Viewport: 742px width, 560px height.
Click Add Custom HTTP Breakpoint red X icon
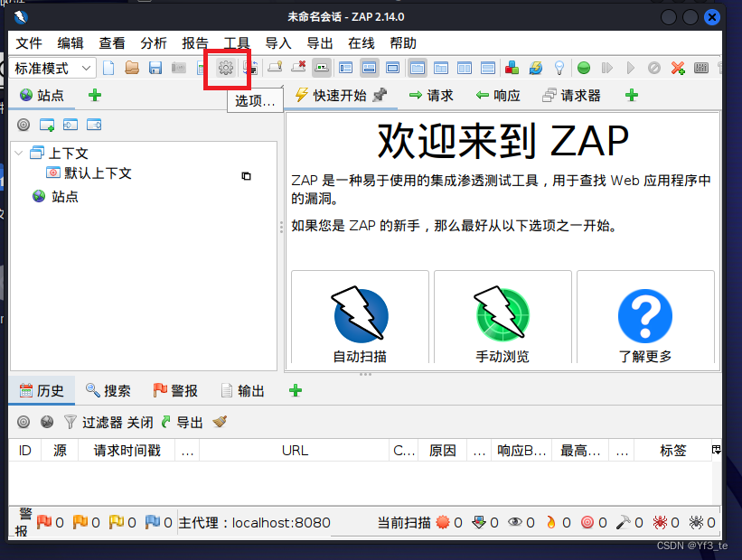pos(678,68)
